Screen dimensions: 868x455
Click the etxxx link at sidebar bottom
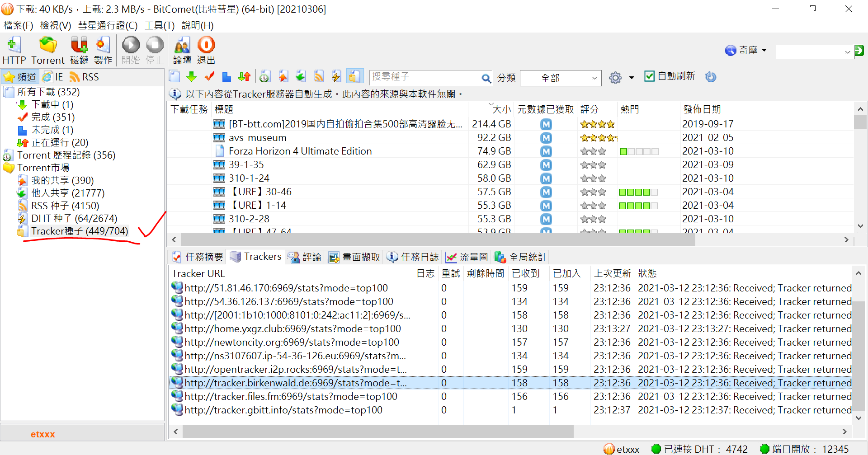(43, 434)
